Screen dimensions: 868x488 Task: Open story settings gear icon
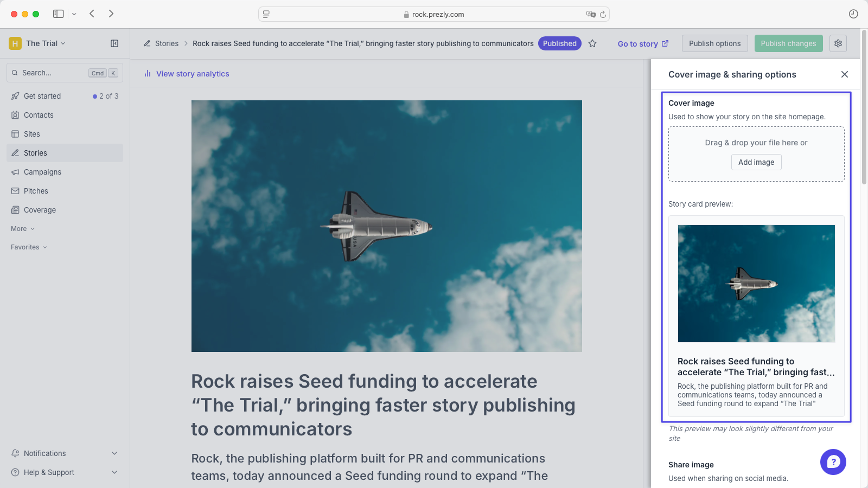(838, 43)
